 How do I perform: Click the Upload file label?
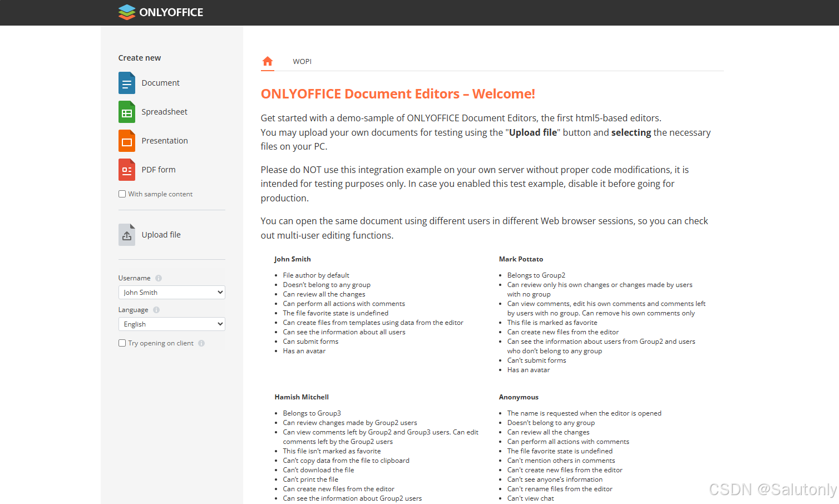(161, 235)
